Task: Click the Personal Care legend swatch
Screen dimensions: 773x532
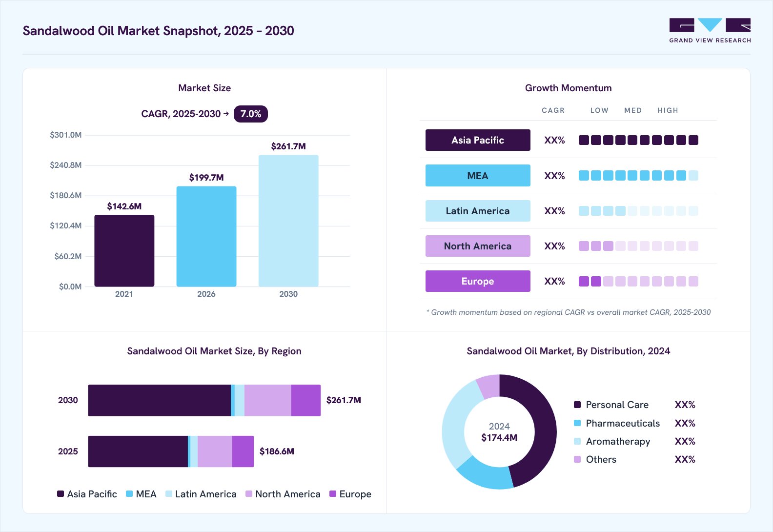Action: [x=577, y=405]
